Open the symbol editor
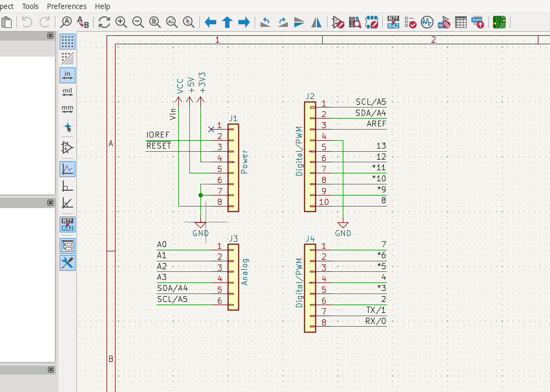 [x=338, y=22]
